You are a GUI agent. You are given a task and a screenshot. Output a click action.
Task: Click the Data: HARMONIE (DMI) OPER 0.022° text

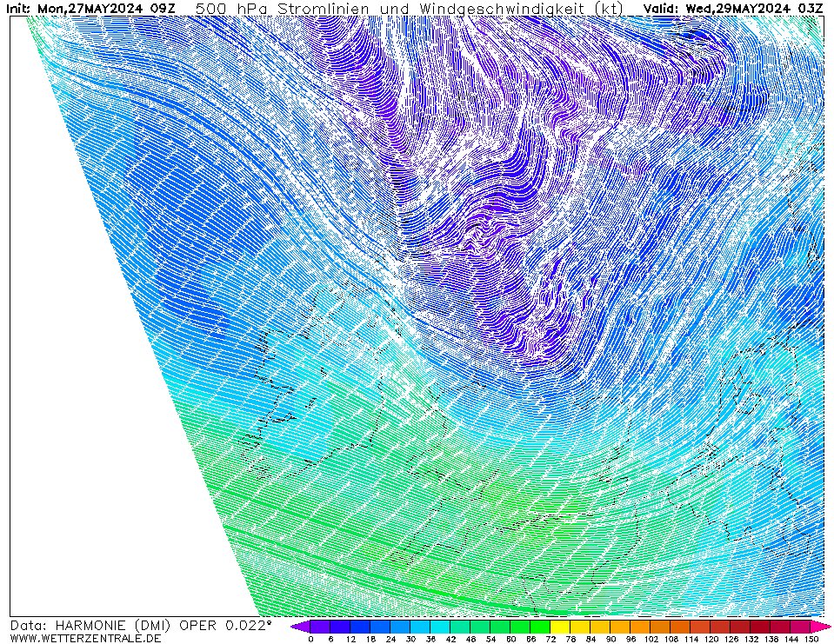pos(140,626)
